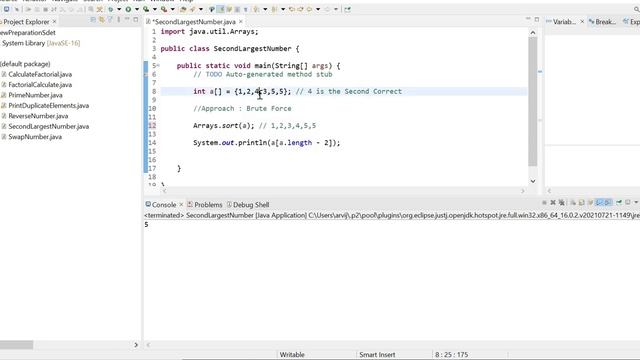
Task: Switch to the Expressions tab
Action: click(x=631, y=22)
